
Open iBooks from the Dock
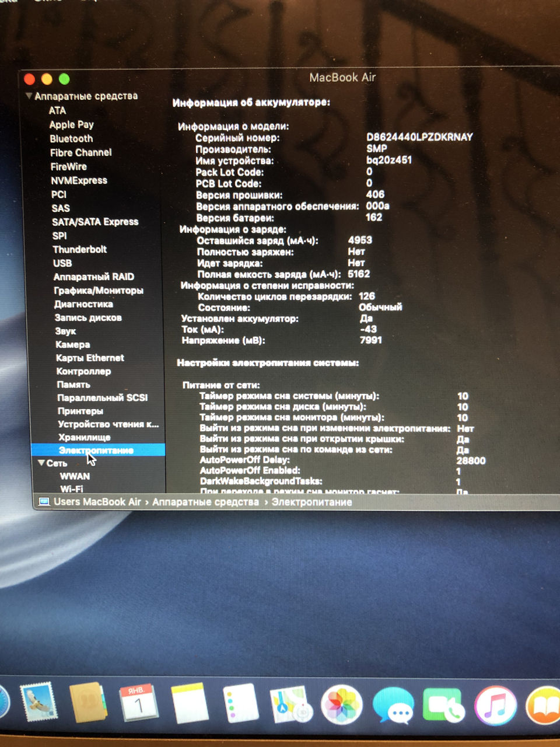(544, 707)
